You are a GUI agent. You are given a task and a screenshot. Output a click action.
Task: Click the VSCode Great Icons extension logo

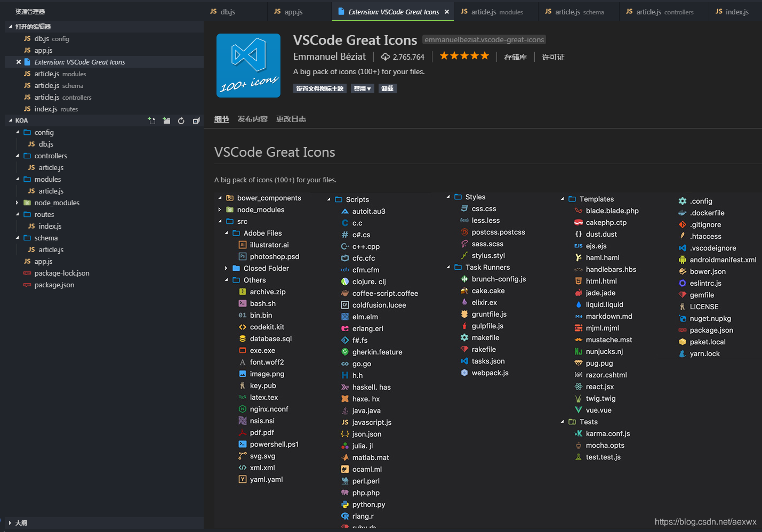(x=248, y=66)
